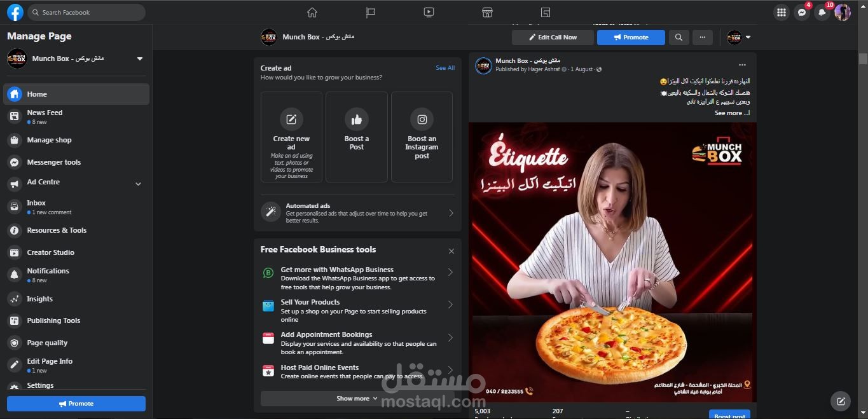868x419 pixels.
Task: Click Host Paid Online Events title
Action: pyautogui.click(x=320, y=367)
